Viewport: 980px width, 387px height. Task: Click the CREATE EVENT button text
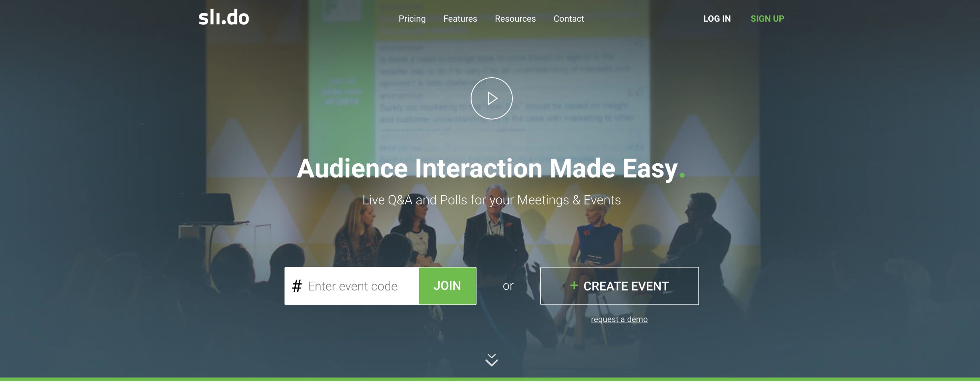tap(626, 286)
